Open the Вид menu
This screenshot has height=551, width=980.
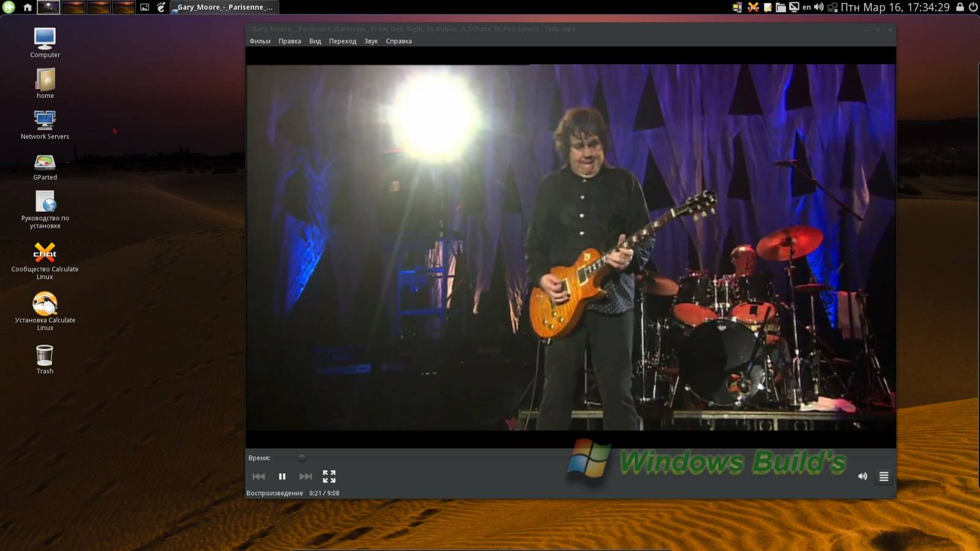315,41
